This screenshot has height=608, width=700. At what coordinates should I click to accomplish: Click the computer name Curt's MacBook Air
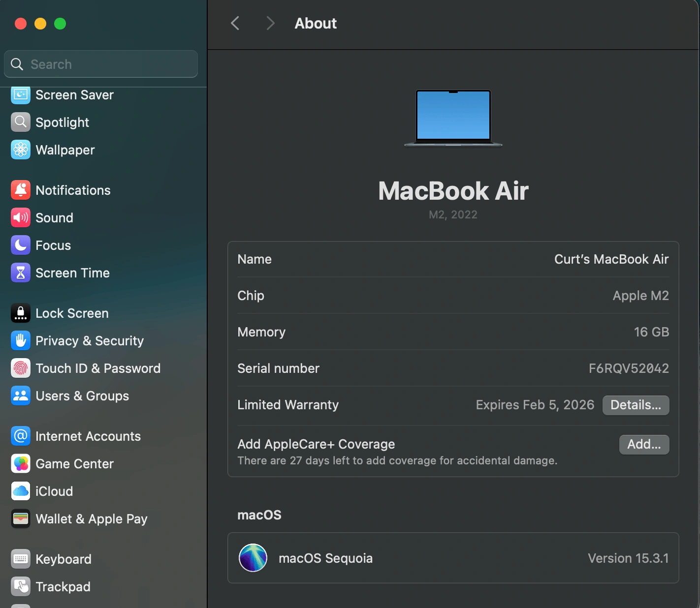coord(611,259)
